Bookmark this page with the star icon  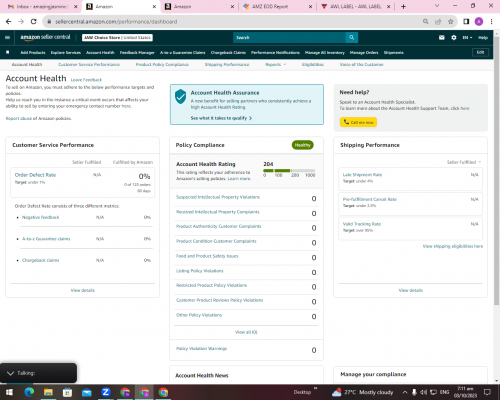click(451, 22)
